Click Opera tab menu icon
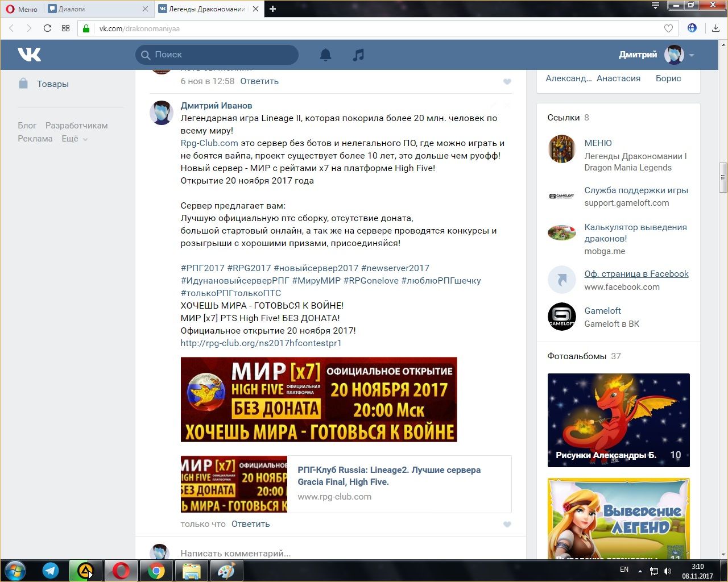728x582 pixels. click(655, 6)
